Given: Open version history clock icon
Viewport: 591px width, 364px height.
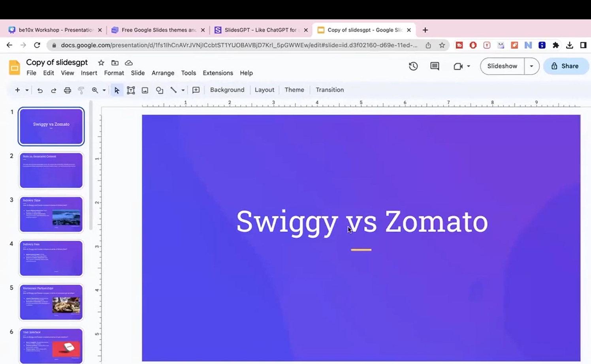Looking at the screenshot, I should click(x=413, y=66).
